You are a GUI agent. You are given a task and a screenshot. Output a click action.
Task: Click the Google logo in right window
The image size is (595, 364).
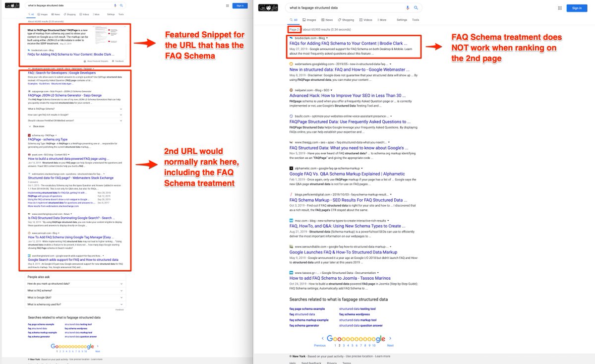click(x=268, y=8)
